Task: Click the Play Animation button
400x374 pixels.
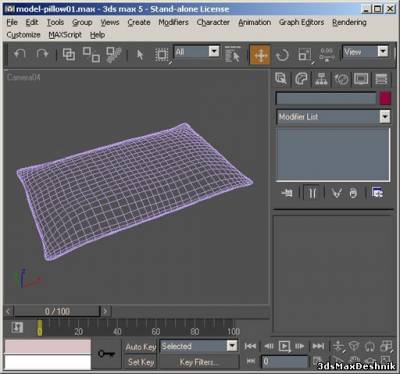Action: coord(284,346)
